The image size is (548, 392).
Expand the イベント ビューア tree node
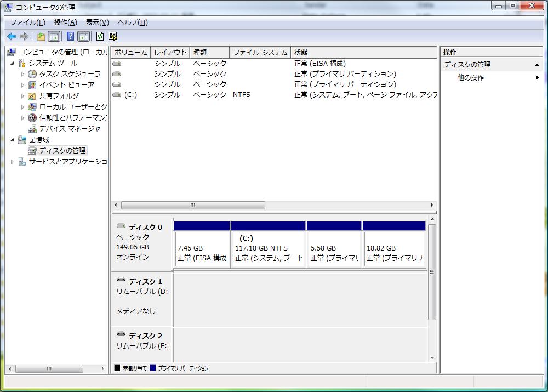tap(22, 85)
